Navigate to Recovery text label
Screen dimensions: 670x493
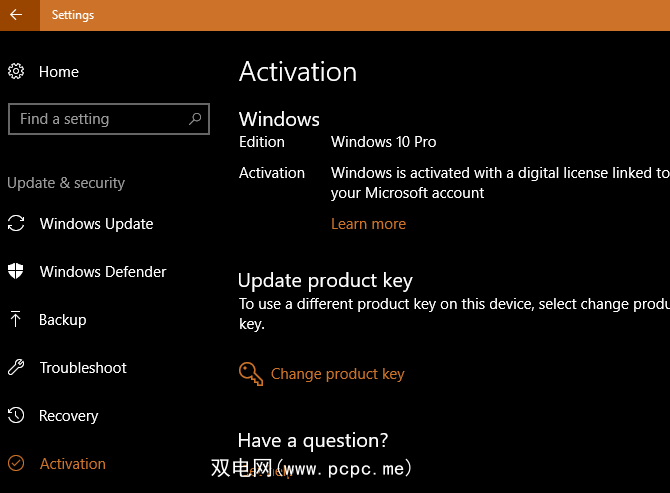(69, 416)
